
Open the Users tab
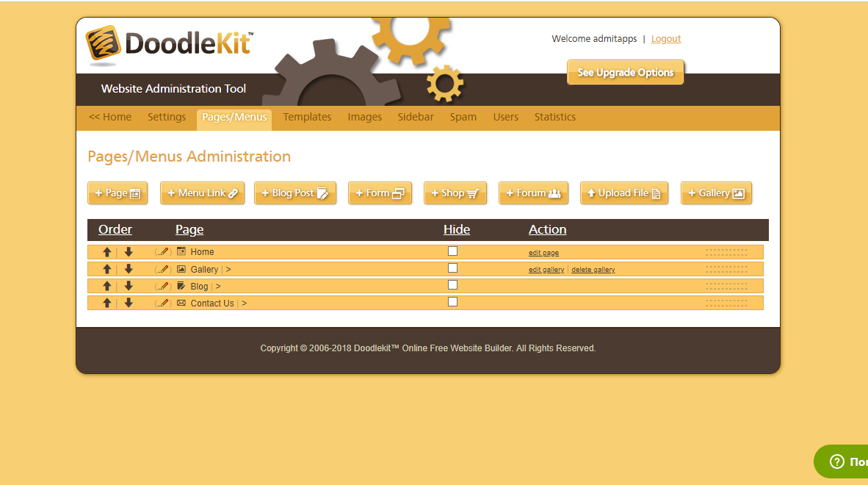click(x=506, y=117)
